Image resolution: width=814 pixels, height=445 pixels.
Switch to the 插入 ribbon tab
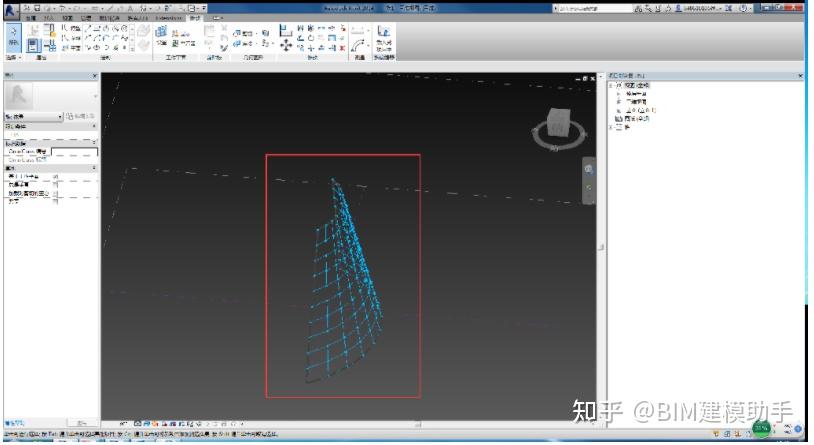48,18
